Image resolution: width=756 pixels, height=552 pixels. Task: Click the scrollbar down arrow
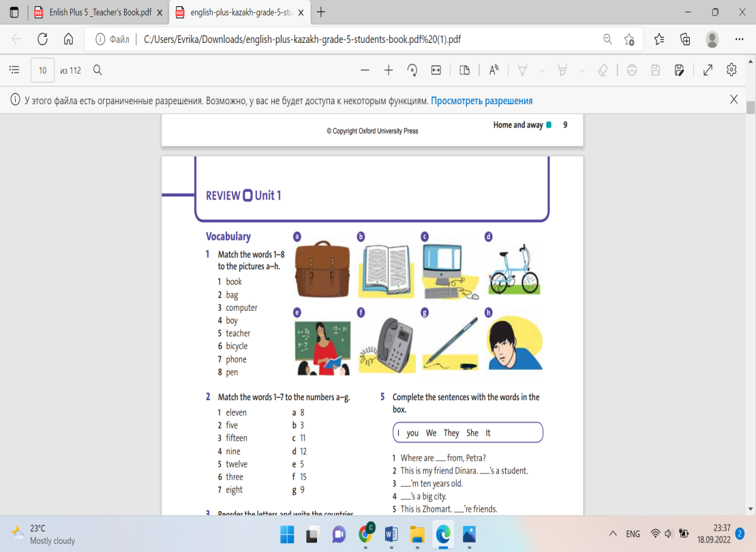point(751,508)
